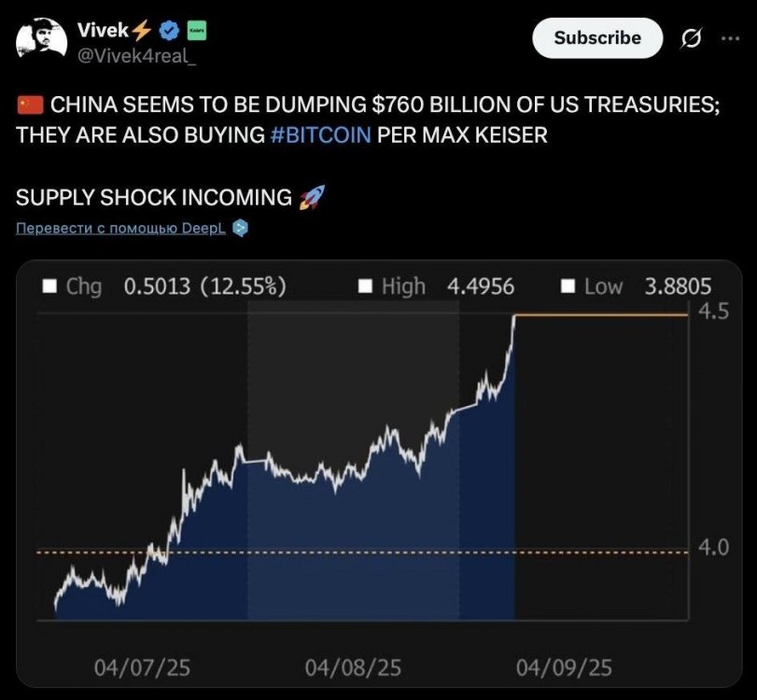Click the Vivek display name

click(103, 32)
